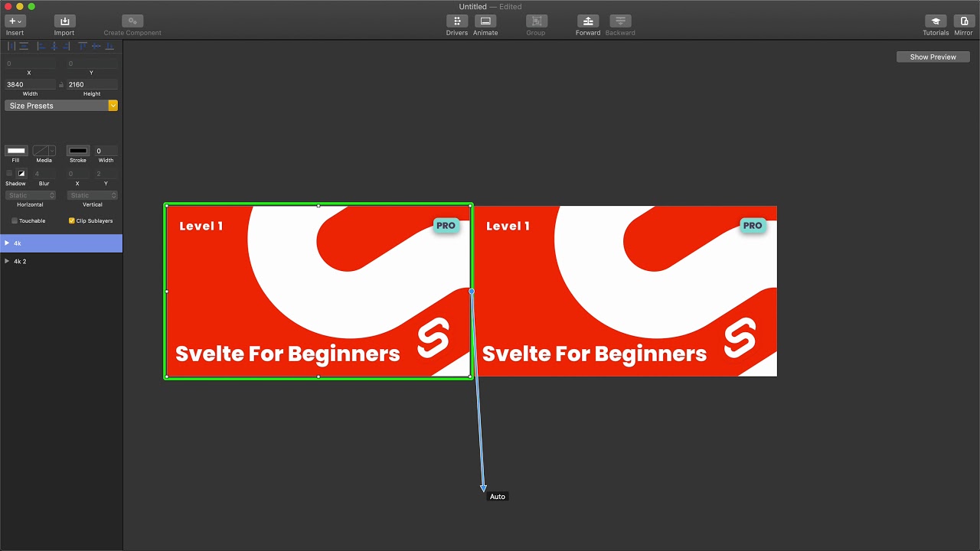Image resolution: width=980 pixels, height=551 pixels.
Task: Click the Import toolbar icon
Action: [64, 21]
